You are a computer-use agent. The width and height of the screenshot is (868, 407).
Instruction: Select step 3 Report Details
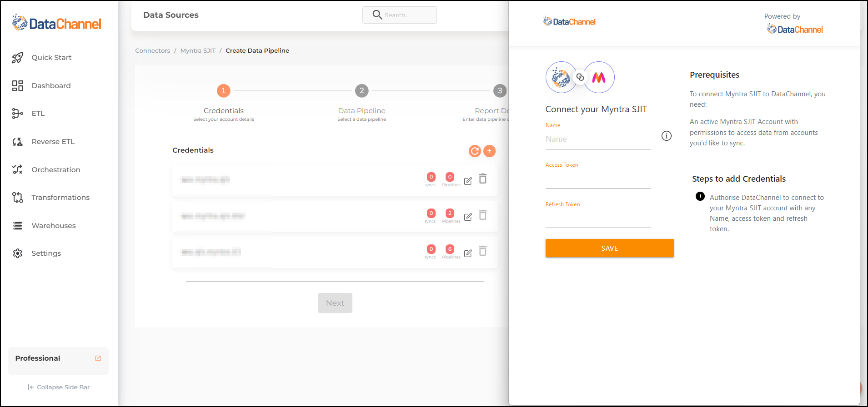coord(500,91)
